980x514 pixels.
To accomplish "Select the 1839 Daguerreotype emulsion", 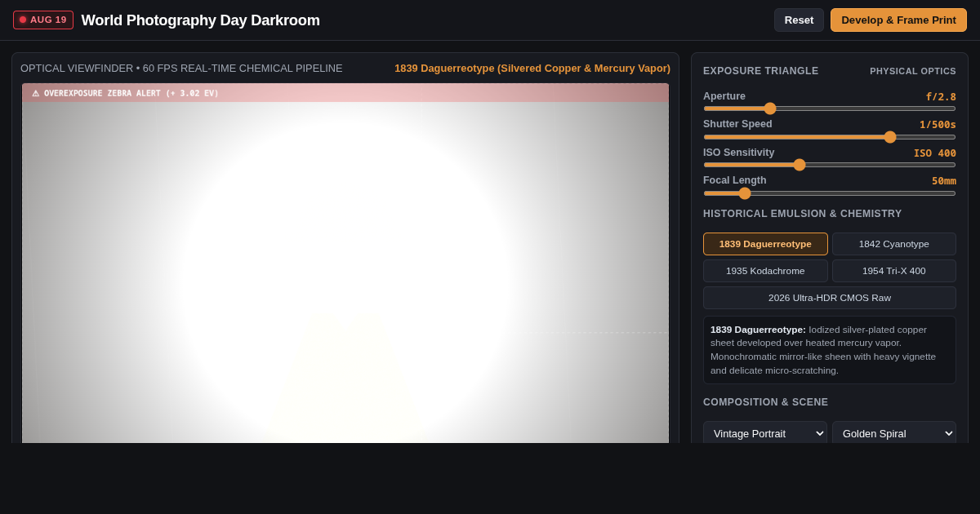I will 765,244.
